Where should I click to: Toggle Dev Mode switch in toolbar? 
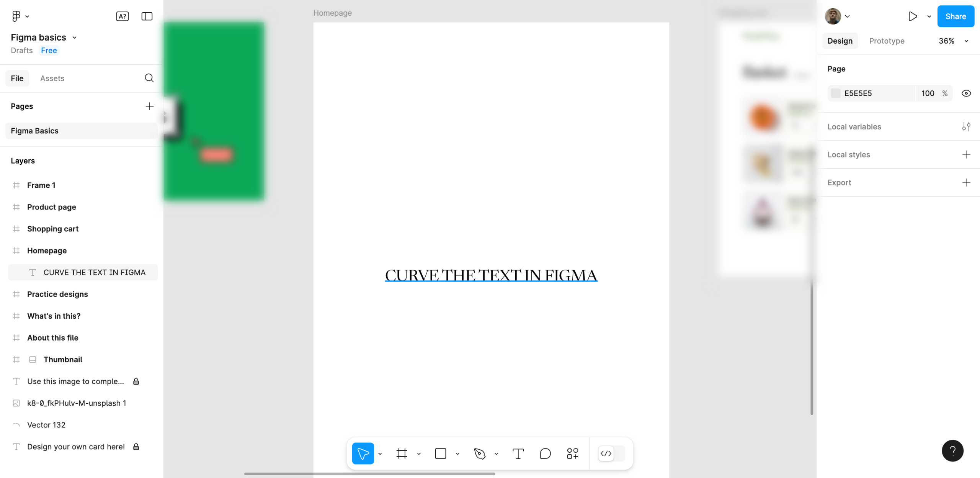point(611,453)
